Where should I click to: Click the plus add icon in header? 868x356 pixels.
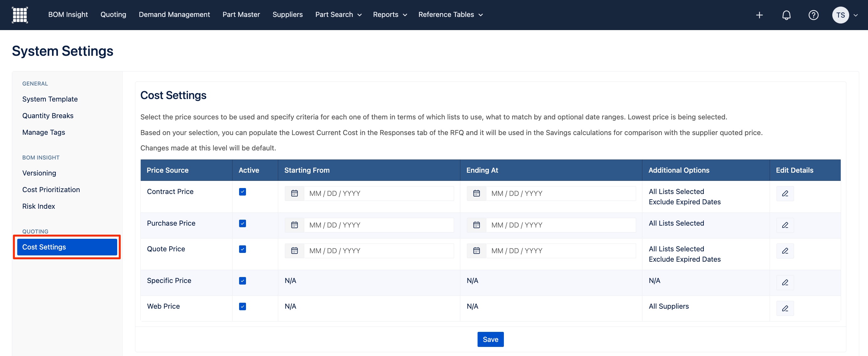tap(759, 15)
